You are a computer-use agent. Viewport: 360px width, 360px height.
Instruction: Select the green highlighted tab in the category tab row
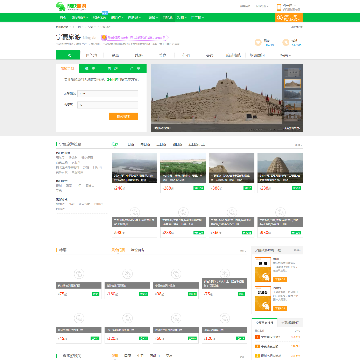[x=68, y=55]
